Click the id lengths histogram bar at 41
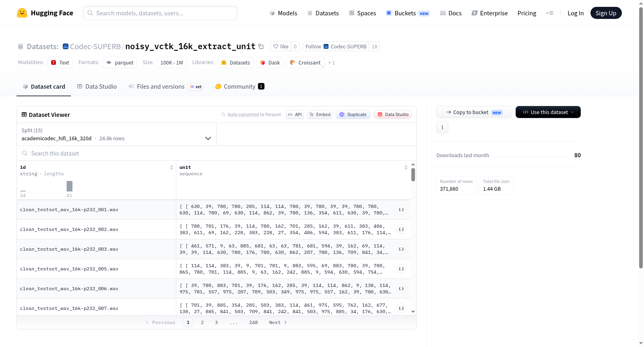 [x=69, y=186]
